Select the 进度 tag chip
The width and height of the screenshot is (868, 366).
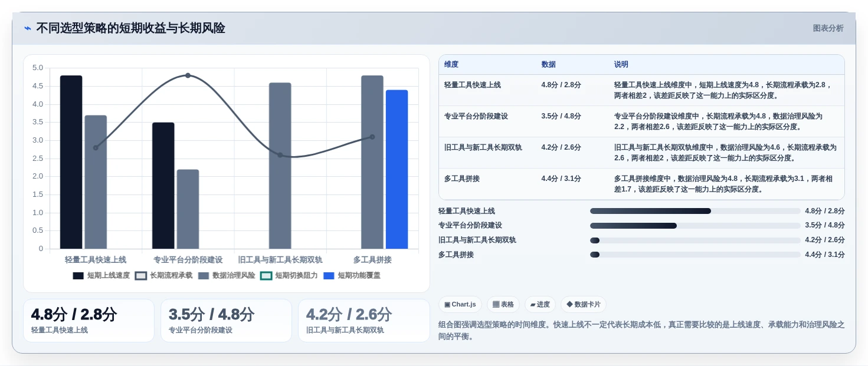(x=540, y=304)
